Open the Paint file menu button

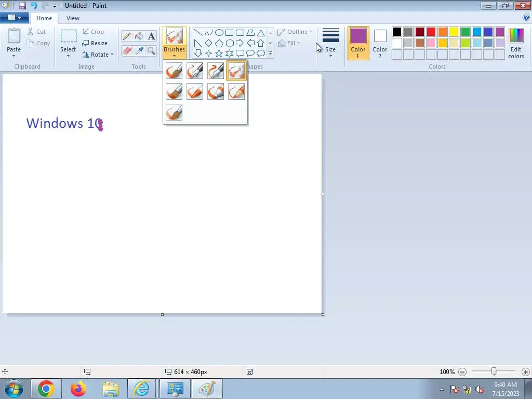[14, 18]
